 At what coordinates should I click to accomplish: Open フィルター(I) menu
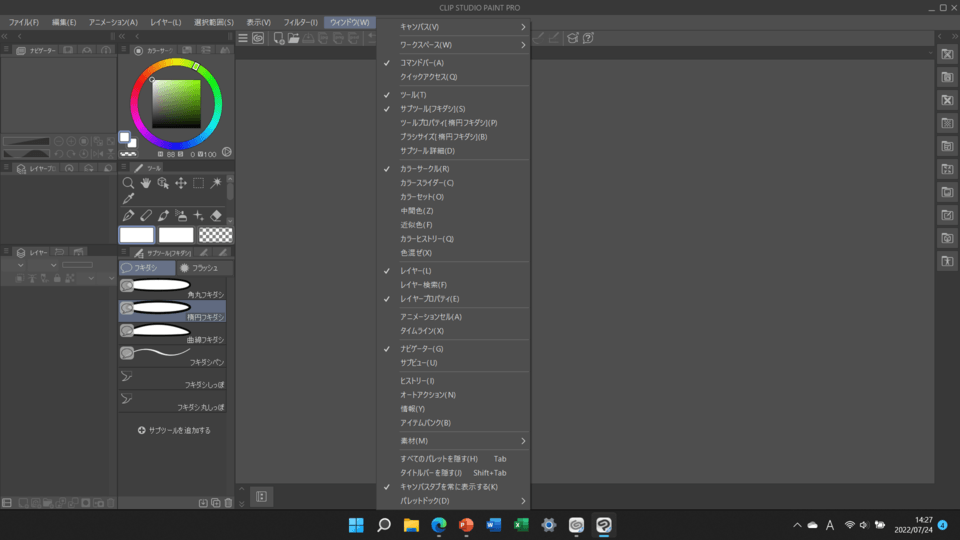coord(301,22)
